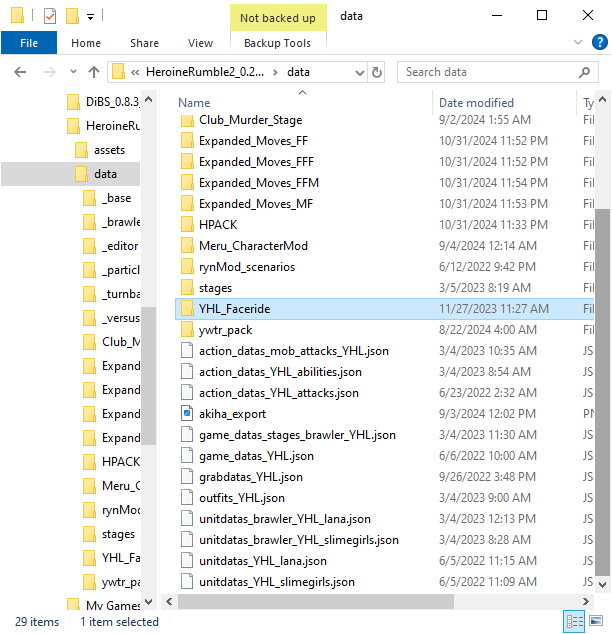Switch to Details view layout
The image size is (612, 634).
point(575,621)
